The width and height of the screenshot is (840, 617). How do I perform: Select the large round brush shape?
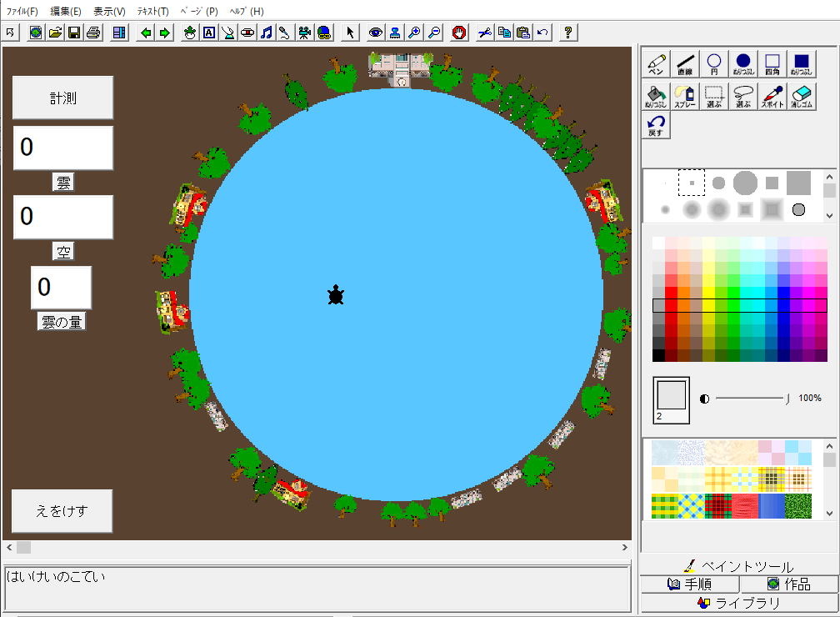click(745, 183)
